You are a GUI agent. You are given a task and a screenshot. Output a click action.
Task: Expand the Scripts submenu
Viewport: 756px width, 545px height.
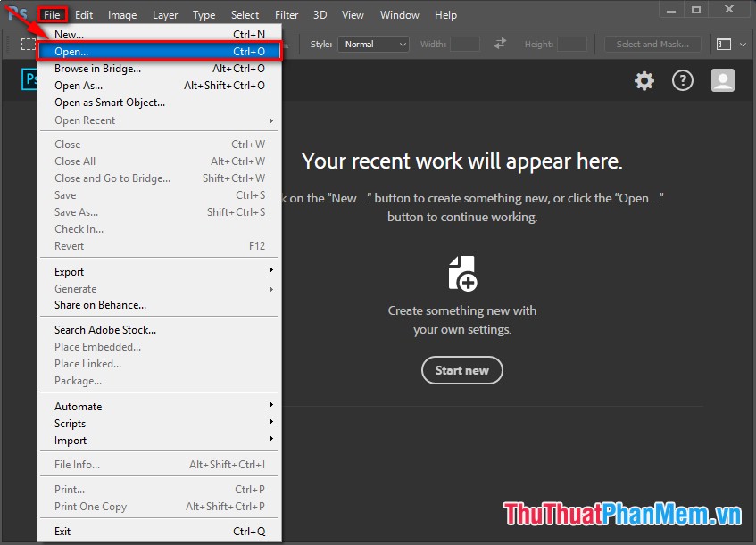[x=159, y=423]
